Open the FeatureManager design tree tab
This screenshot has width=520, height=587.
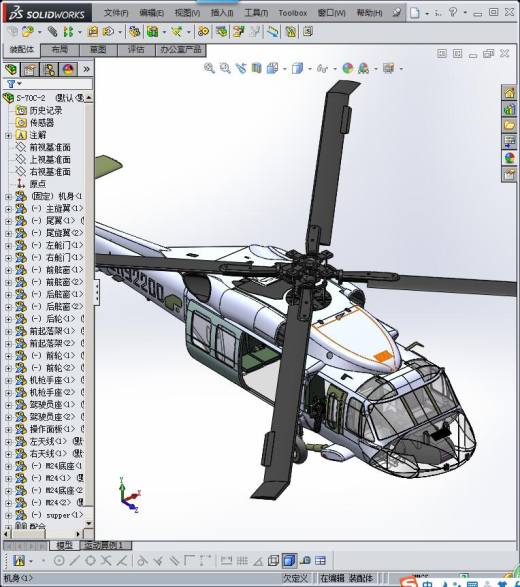pyautogui.click(x=11, y=70)
